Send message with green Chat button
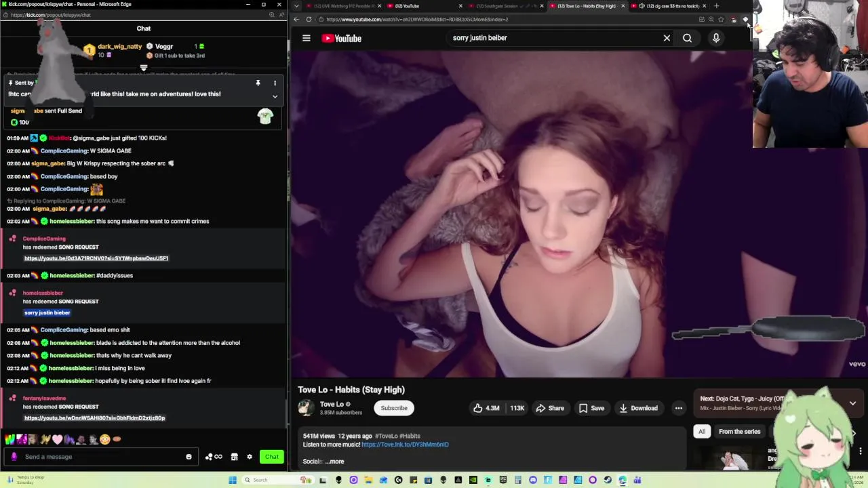Screen dimensions: 868x488 click(271, 457)
